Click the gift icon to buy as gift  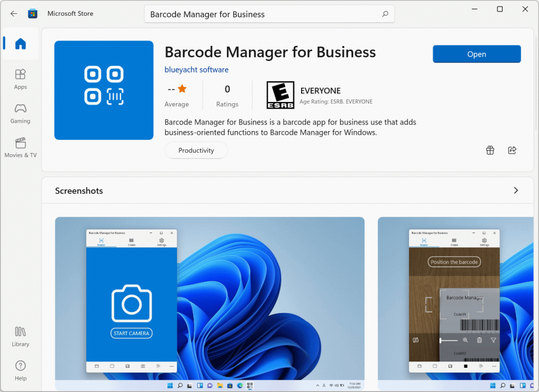(x=490, y=150)
